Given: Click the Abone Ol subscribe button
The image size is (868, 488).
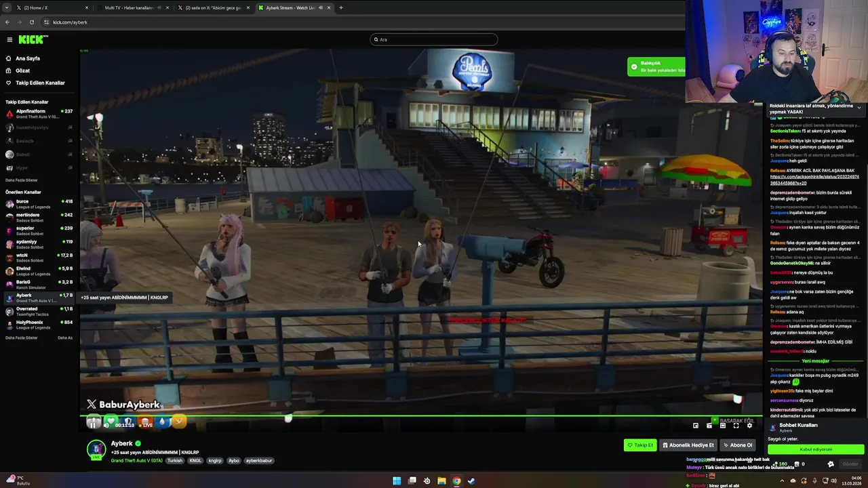Looking at the screenshot, I should [x=738, y=445].
